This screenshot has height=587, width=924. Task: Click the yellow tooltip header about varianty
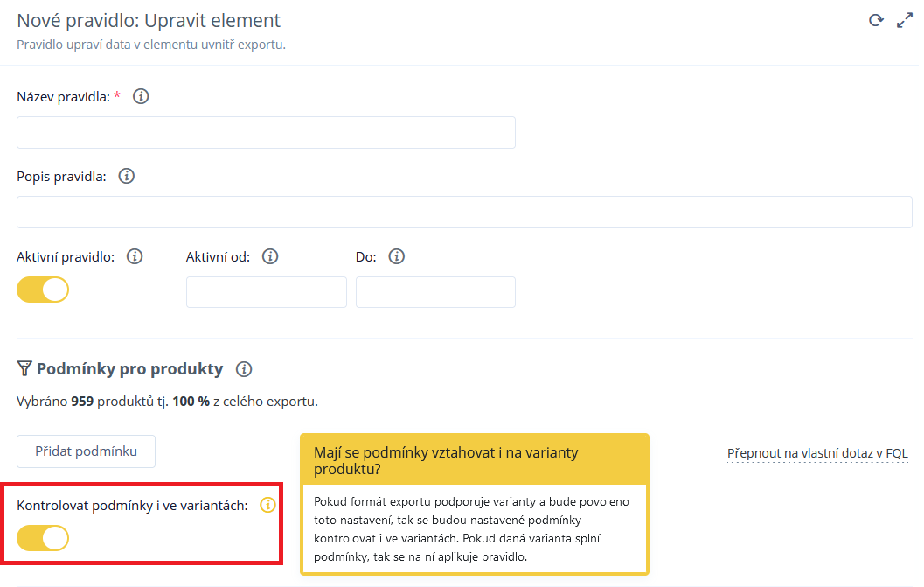[475, 460]
